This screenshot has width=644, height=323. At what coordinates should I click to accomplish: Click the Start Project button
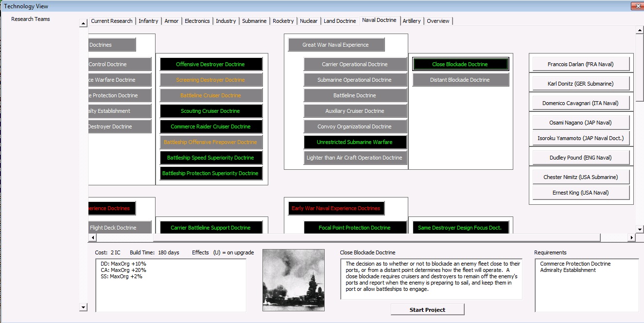pyautogui.click(x=427, y=309)
